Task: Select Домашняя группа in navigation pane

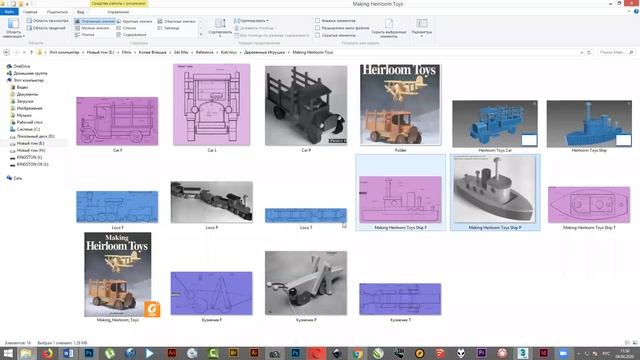Action: coord(30,73)
